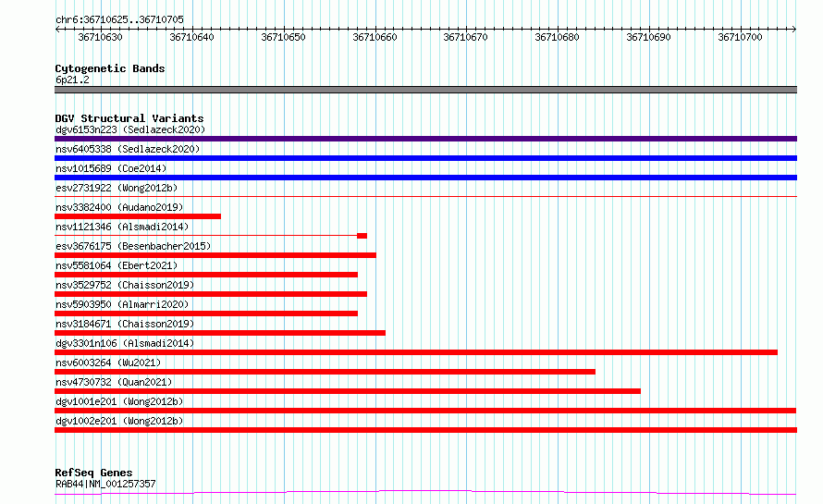823x504 pixels.
Task: Click the red nsv3529752 variant bar
Action: 211,294
